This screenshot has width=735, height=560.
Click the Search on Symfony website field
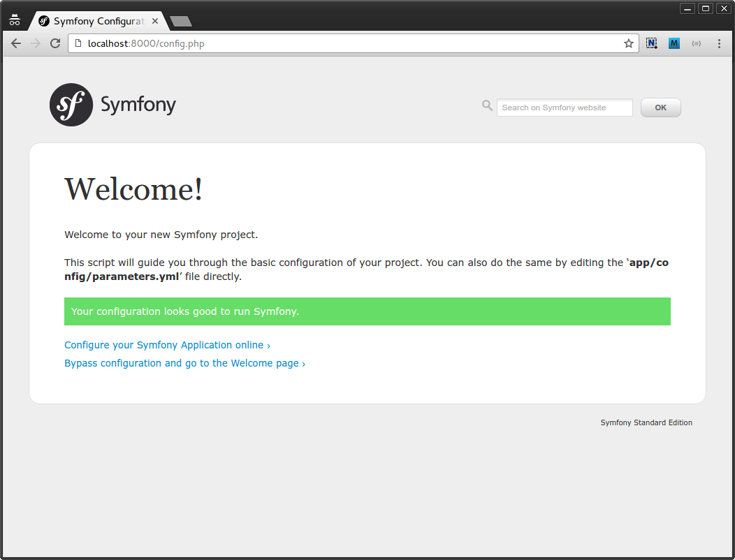pos(565,108)
